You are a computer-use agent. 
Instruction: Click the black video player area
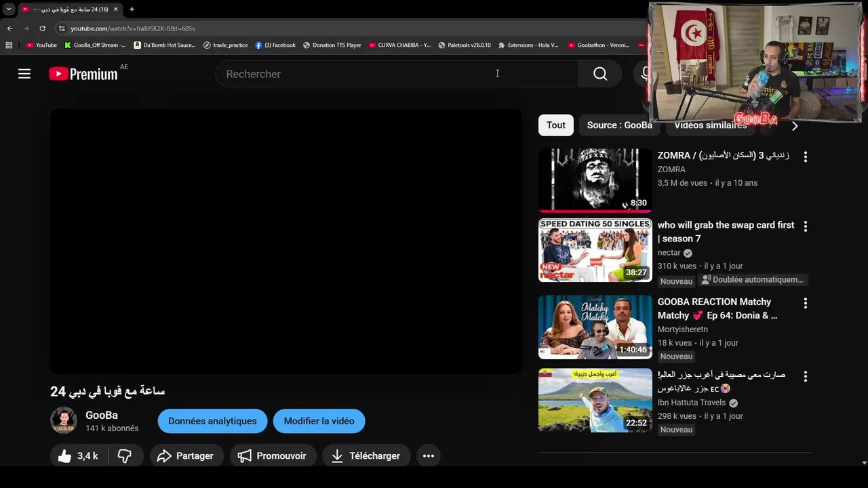286,241
